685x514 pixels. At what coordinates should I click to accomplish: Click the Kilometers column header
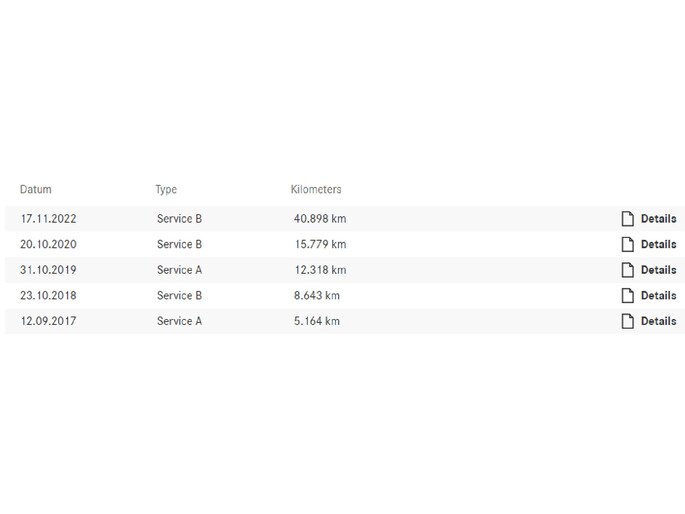[x=316, y=190]
